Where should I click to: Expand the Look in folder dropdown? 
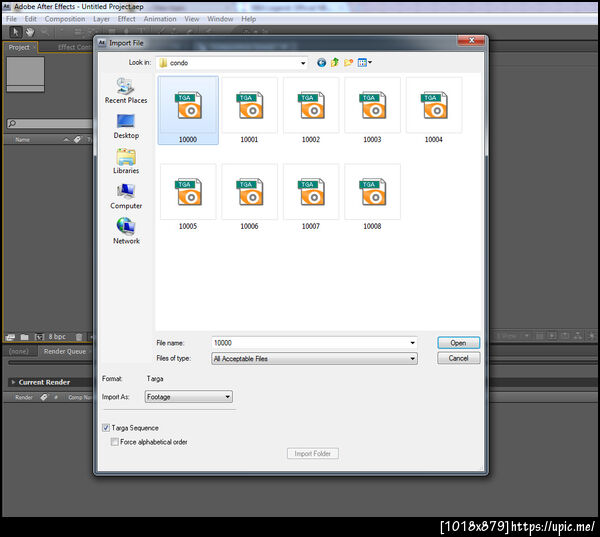click(303, 63)
